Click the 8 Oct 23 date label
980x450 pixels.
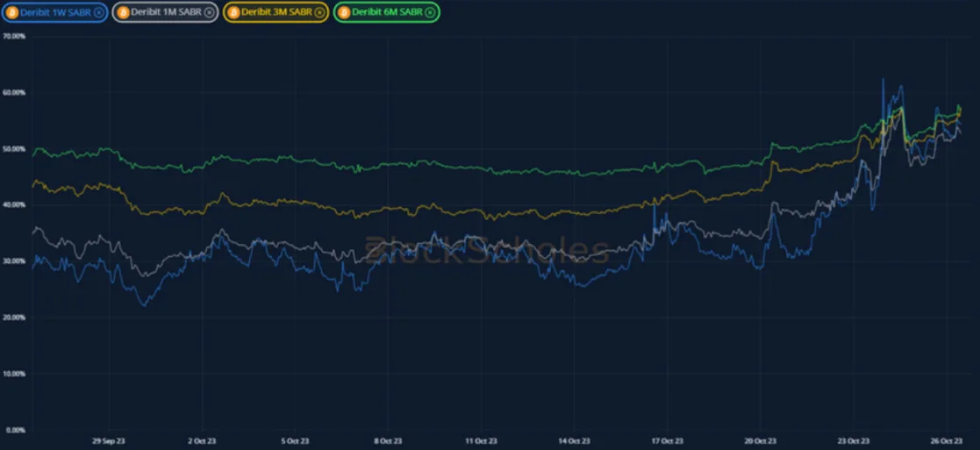click(388, 440)
